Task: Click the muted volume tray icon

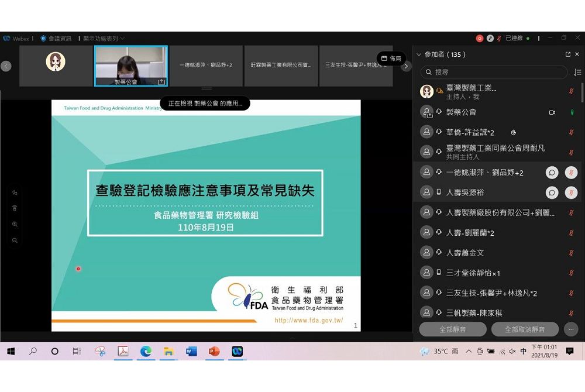Action: pyautogui.click(x=512, y=352)
